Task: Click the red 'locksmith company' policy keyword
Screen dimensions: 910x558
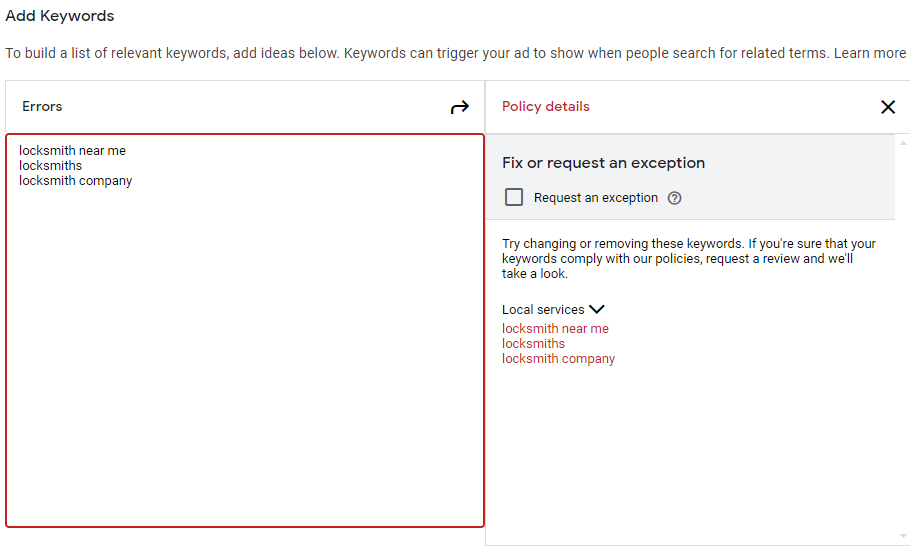Action: pos(558,359)
